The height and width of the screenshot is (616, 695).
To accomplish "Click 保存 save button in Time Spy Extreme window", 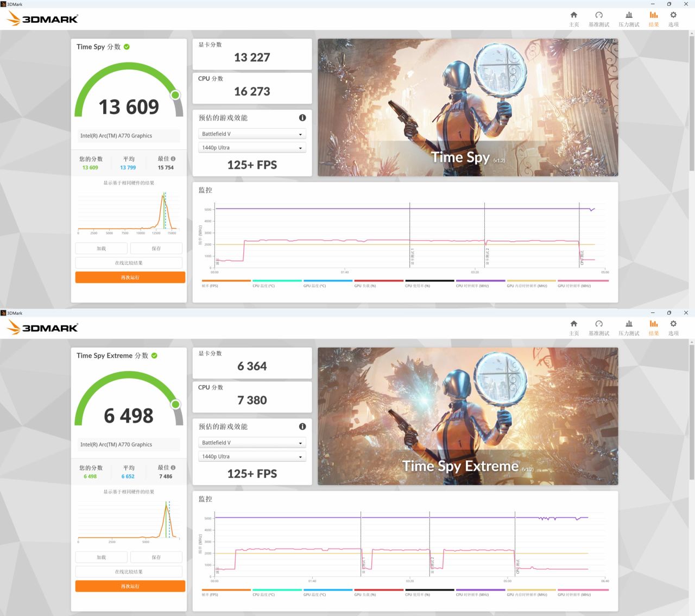I will click(x=156, y=557).
